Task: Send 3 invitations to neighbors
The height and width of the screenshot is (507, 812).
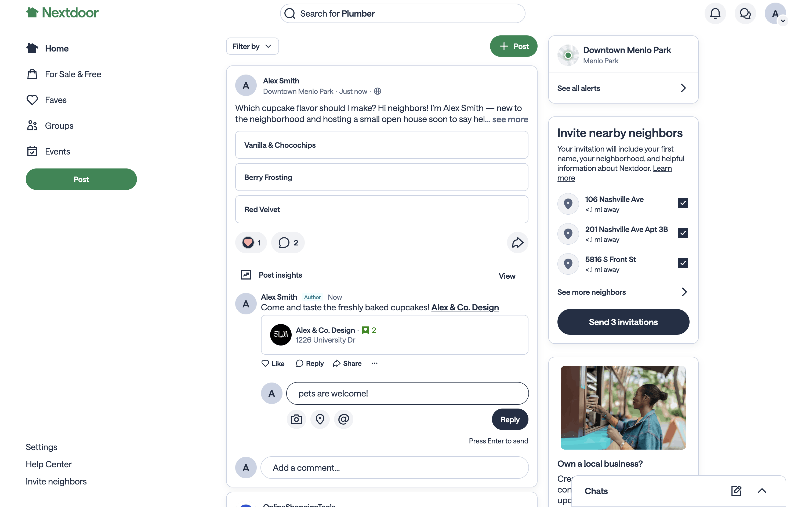Action: tap(623, 322)
